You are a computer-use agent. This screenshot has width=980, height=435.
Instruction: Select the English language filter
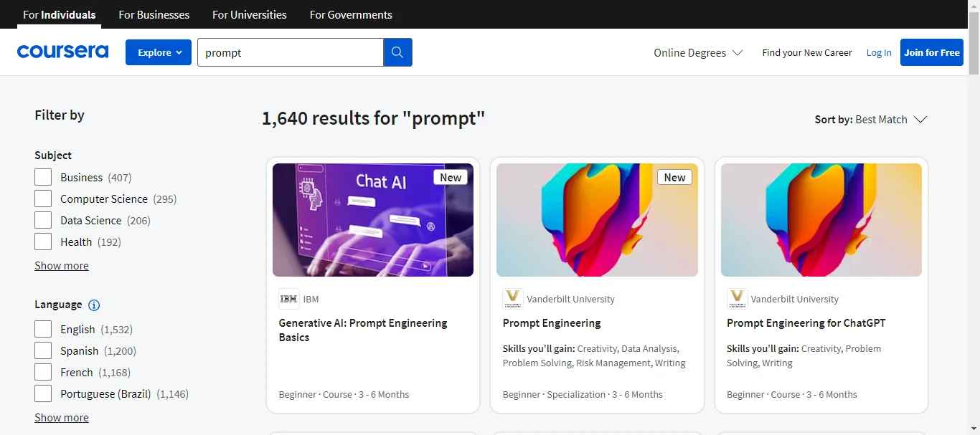coord(42,329)
